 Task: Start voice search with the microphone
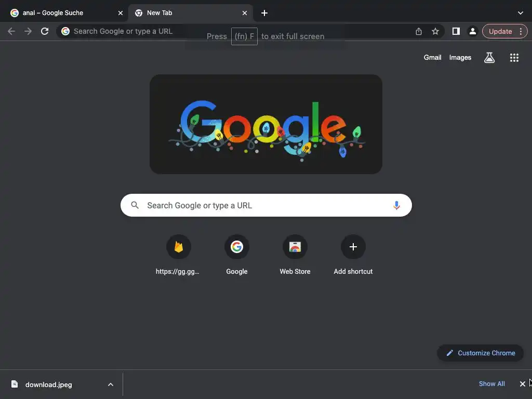[x=396, y=205]
